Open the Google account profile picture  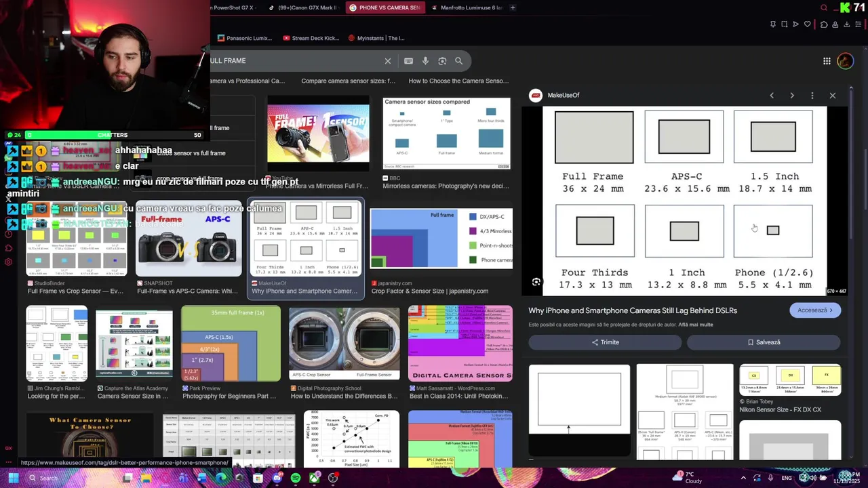pos(845,61)
